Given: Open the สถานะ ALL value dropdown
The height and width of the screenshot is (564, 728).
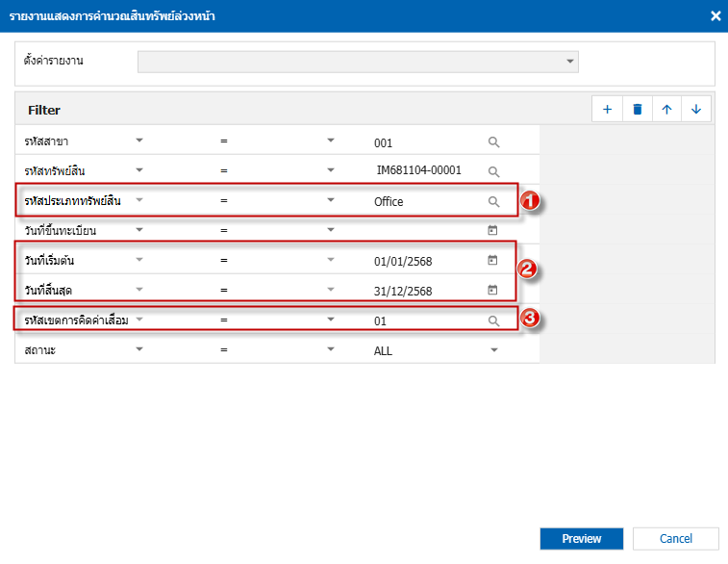Looking at the screenshot, I should (494, 350).
